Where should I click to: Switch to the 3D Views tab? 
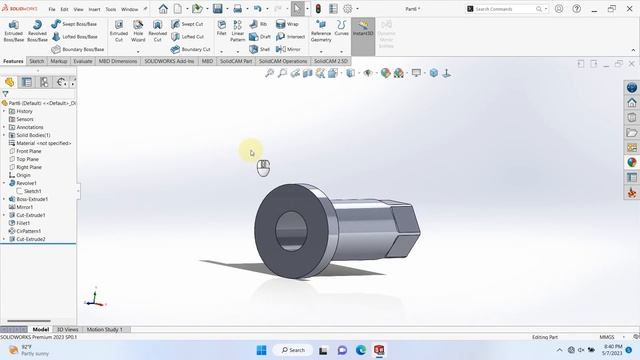[x=67, y=329]
